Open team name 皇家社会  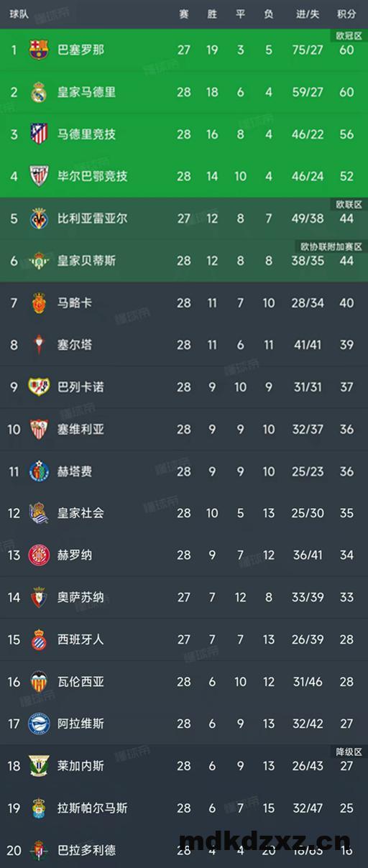[x=80, y=513]
